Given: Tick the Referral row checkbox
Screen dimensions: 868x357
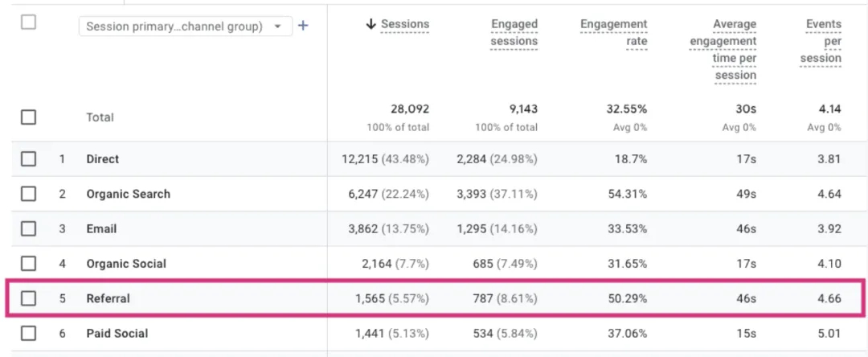Looking at the screenshot, I should tap(28, 299).
